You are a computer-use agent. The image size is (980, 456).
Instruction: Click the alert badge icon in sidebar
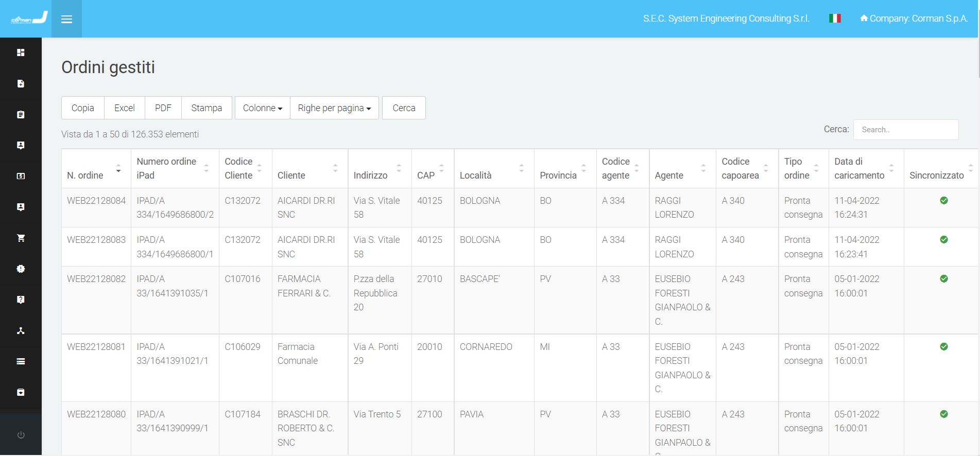click(21, 269)
